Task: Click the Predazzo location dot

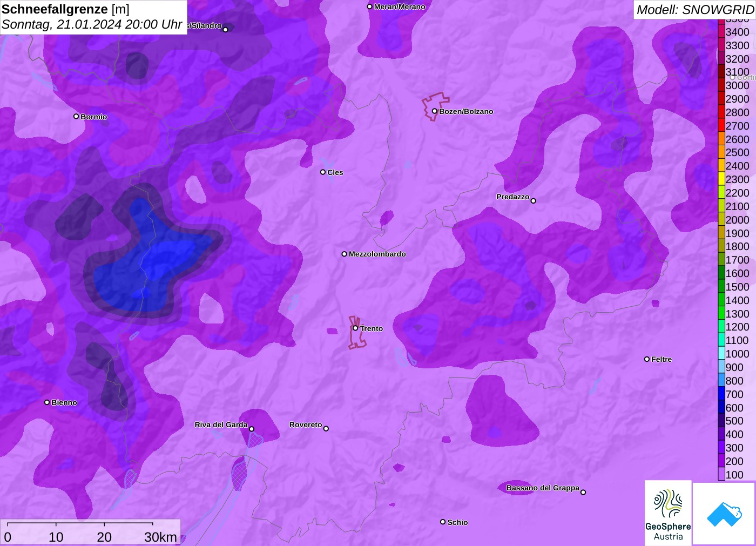Action: click(534, 201)
